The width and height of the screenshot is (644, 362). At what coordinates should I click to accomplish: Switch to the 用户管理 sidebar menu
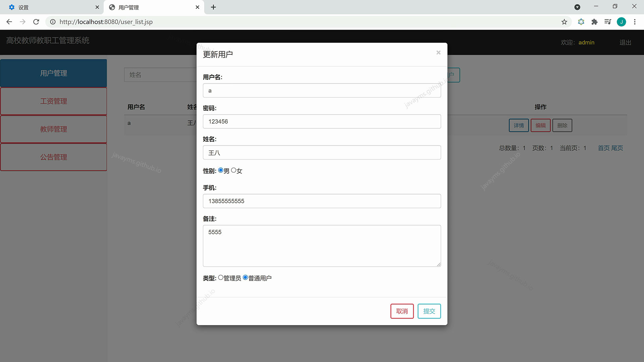(x=53, y=73)
